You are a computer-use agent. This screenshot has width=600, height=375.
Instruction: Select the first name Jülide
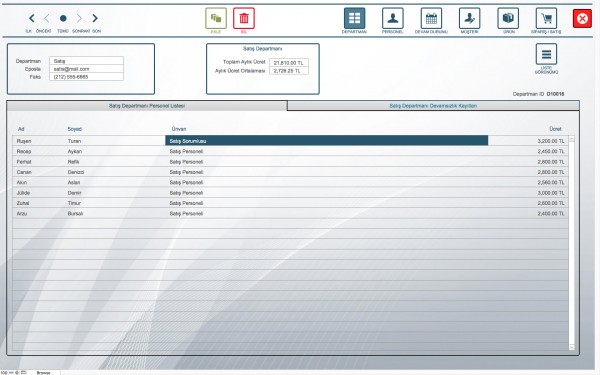click(23, 193)
